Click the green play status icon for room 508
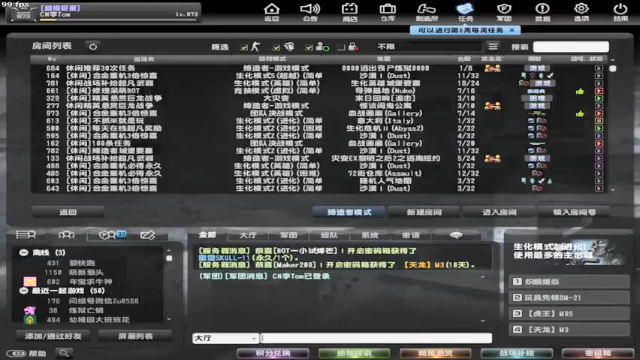Image resolution: width=640 pixels, height=360 pixels. (598, 128)
